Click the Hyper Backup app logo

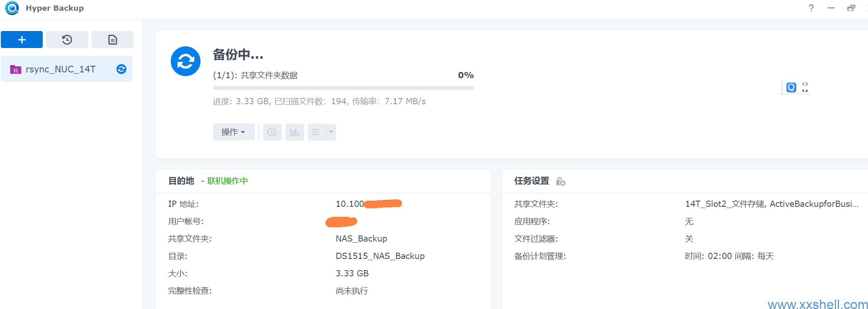pyautogui.click(x=12, y=8)
